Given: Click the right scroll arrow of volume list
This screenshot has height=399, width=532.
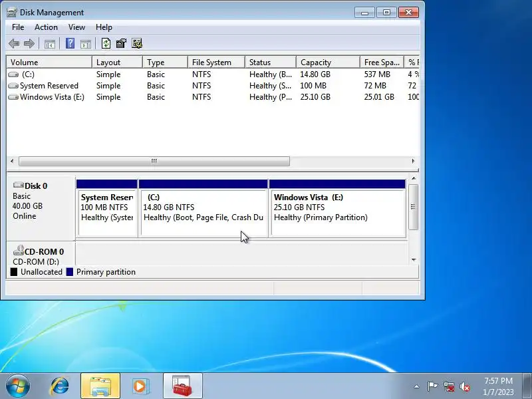Looking at the screenshot, I should (413, 161).
